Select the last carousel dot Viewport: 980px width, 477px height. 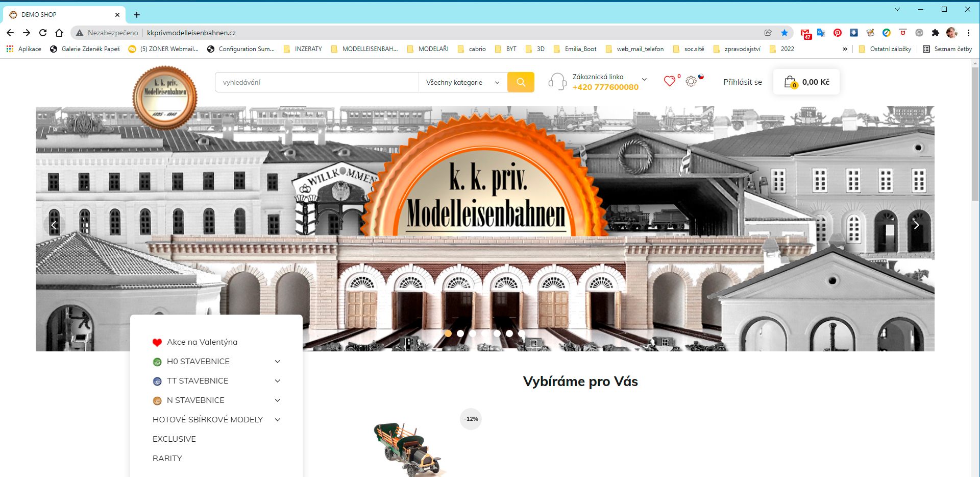pyautogui.click(x=522, y=333)
